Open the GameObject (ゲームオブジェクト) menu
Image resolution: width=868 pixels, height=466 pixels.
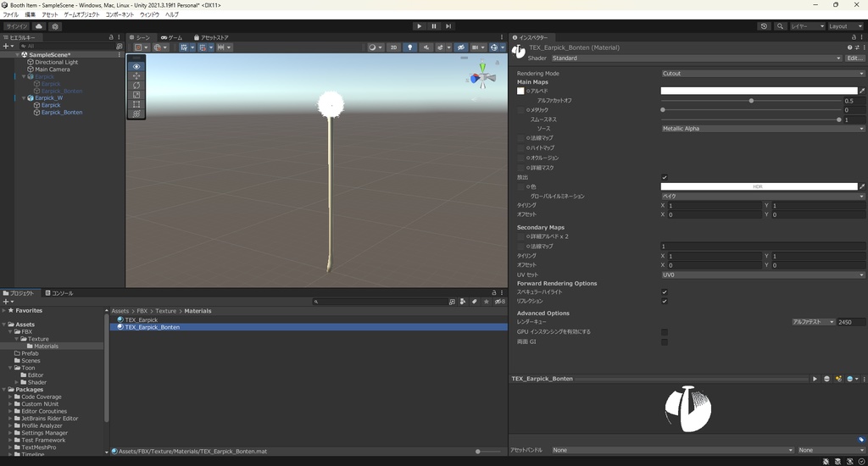[x=81, y=15]
